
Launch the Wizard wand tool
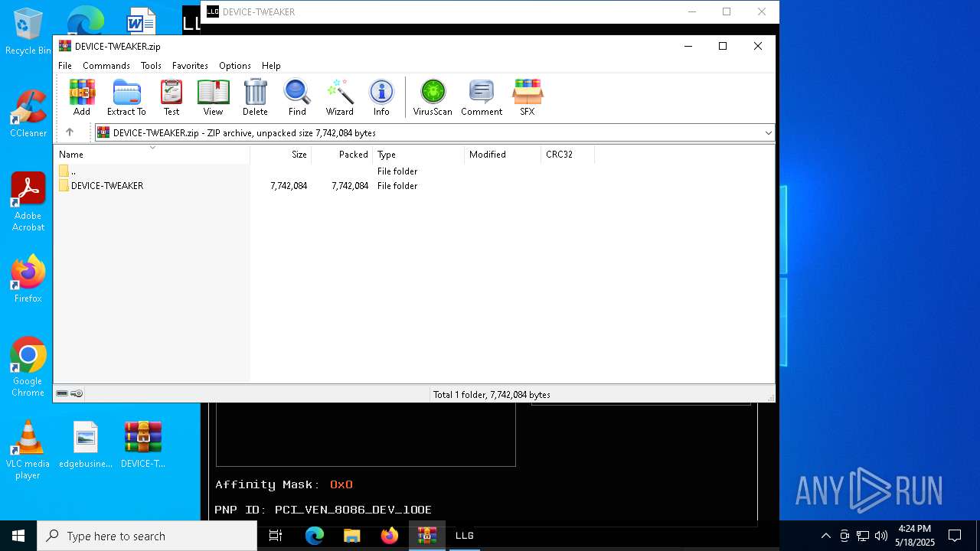point(340,98)
